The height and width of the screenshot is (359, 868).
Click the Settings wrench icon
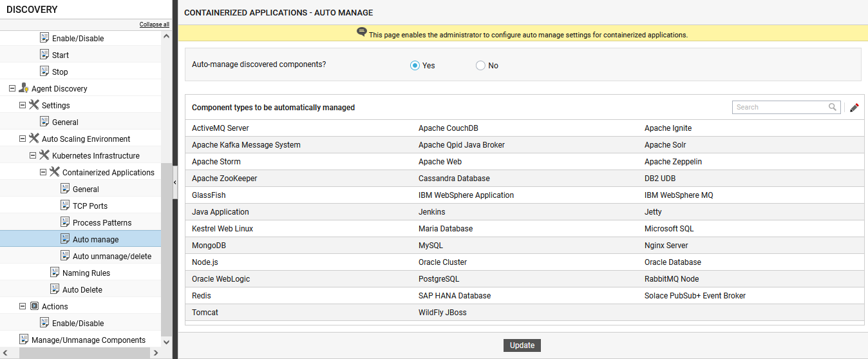(34, 105)
